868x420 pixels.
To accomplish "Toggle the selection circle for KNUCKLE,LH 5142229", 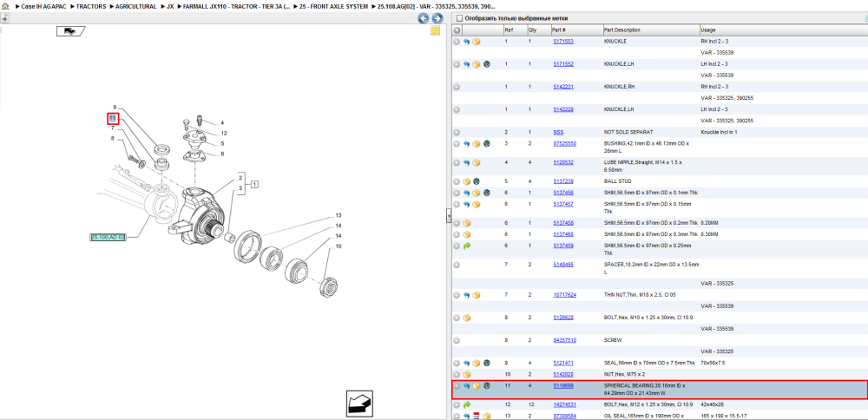I will 457,109.
